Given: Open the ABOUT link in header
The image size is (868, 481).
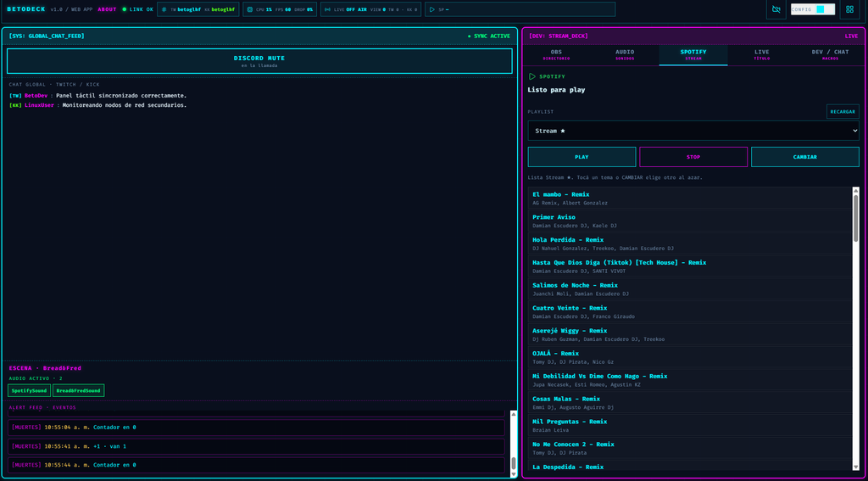Looking at the screenshot, I should pos(108,9).
